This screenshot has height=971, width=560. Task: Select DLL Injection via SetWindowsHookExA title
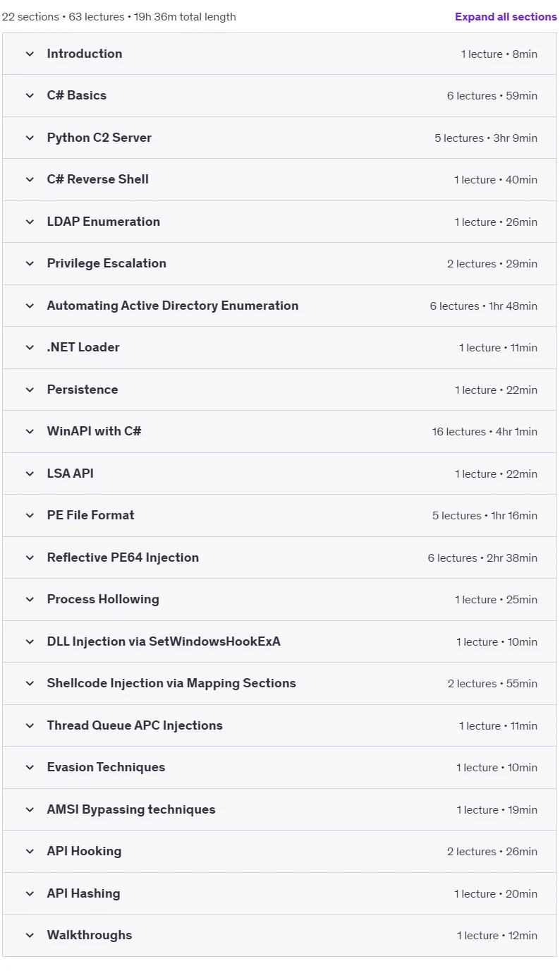(x=164, y=641)
